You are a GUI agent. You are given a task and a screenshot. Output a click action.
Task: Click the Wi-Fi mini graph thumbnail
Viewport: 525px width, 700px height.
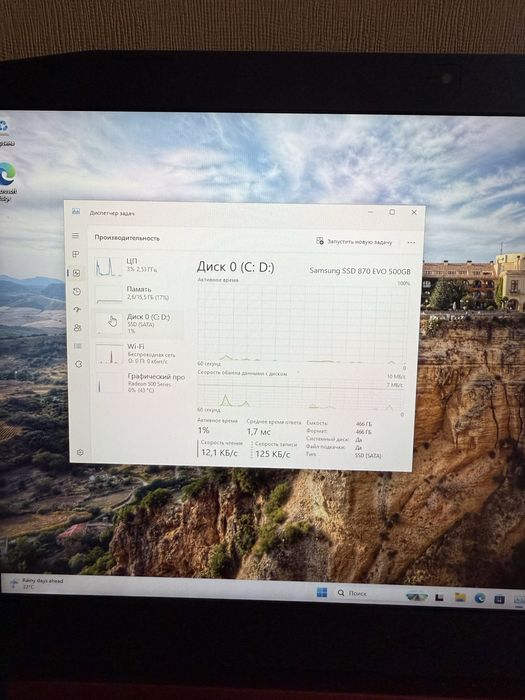click(109, 354)
